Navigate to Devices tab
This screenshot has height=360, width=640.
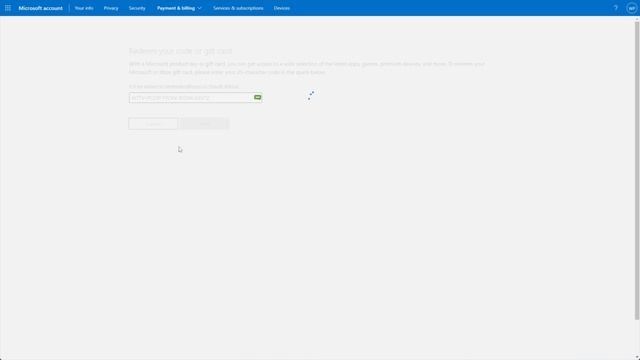click(x=282, y=8)
